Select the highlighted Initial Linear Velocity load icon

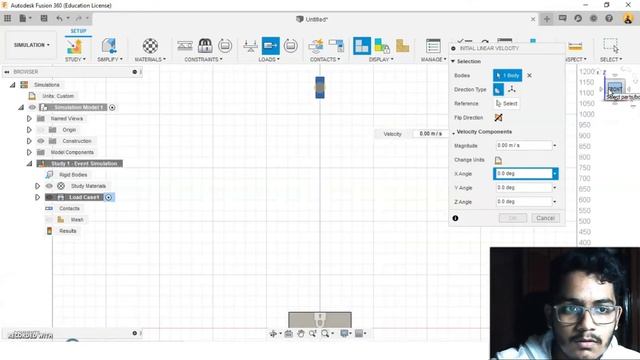coord(271,46)
